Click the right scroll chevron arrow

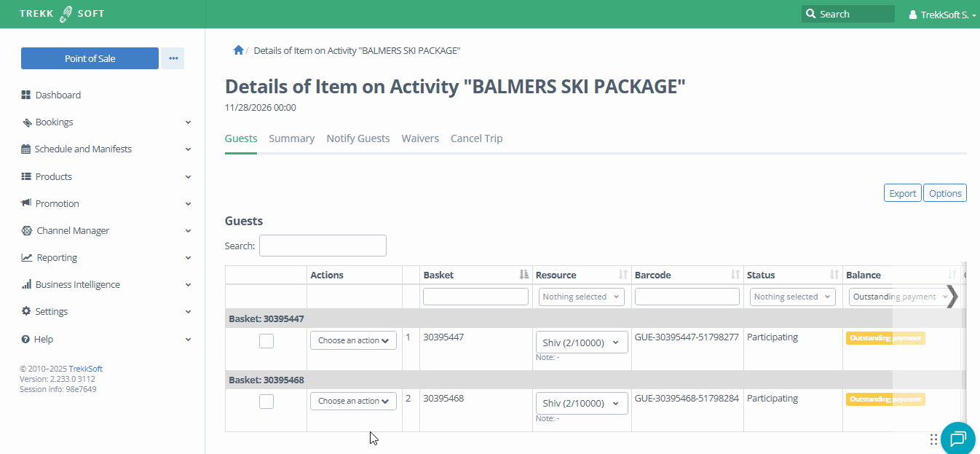(x=951, y=297)
